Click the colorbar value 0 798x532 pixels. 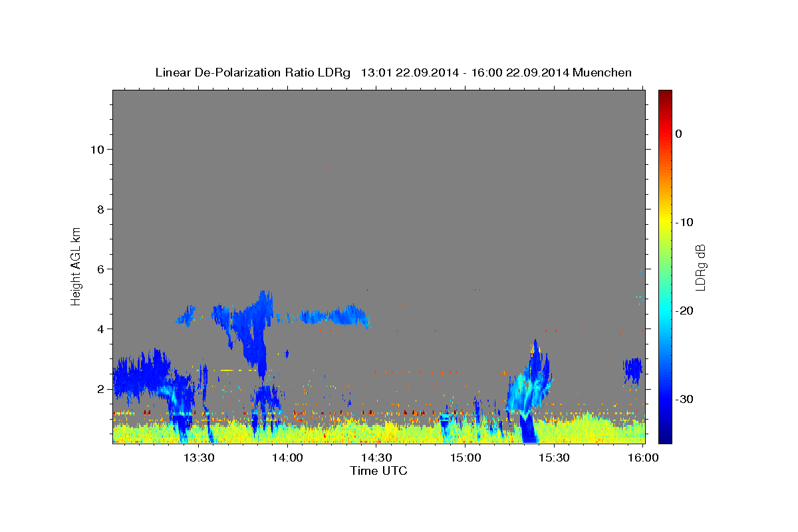tap(678, 134)
